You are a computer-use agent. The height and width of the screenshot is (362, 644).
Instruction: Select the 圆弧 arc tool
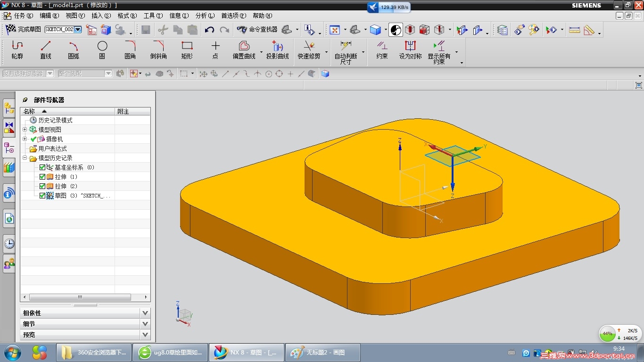click(x=74, y=50)
